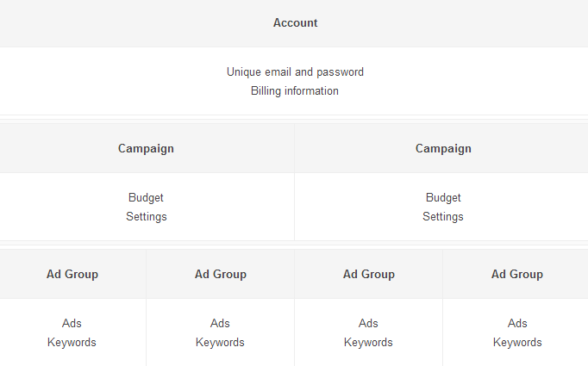Click Keywords under the first Ad Group
This screenshot has height=366, width=588.
(x=72, y=343)
